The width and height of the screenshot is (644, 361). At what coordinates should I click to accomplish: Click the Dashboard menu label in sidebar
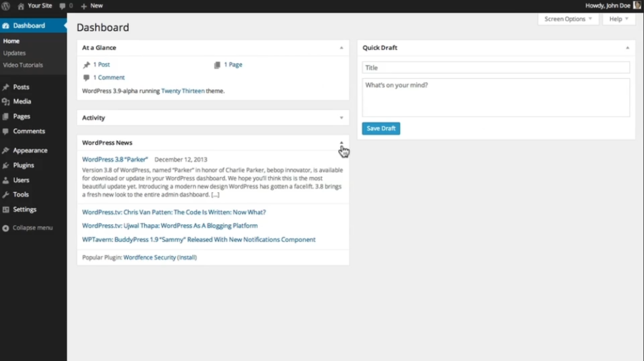click(29, 26)
